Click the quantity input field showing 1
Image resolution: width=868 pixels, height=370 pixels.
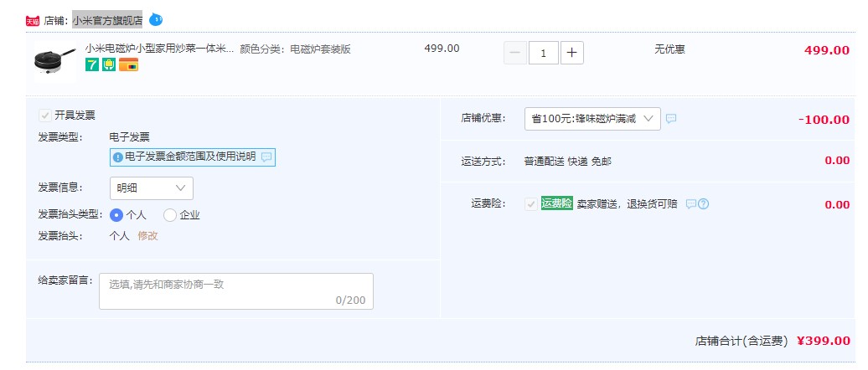[x=544, y=53]
